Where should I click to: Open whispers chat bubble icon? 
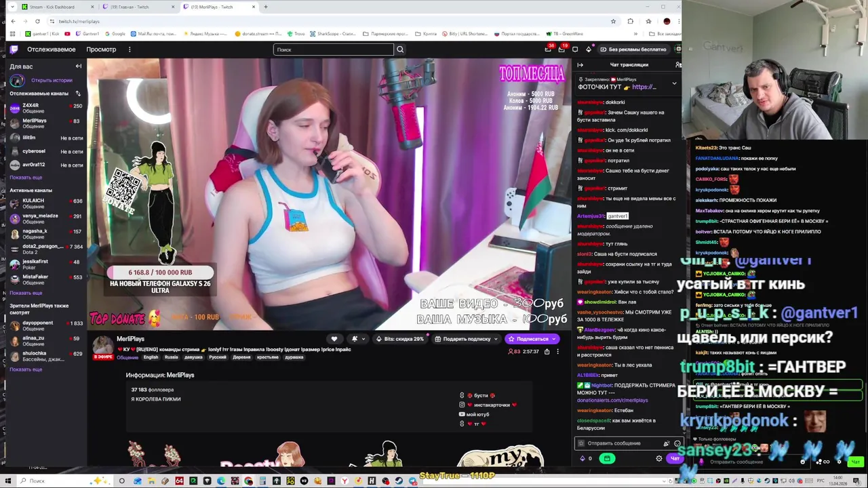click(x=575, y=49)
